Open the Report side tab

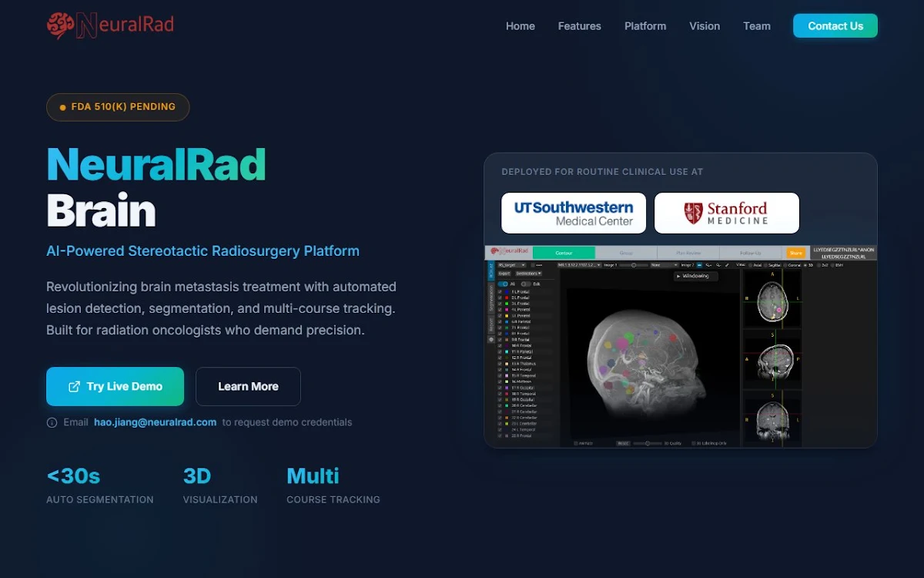pyautogui.click(x=491, y=324)
